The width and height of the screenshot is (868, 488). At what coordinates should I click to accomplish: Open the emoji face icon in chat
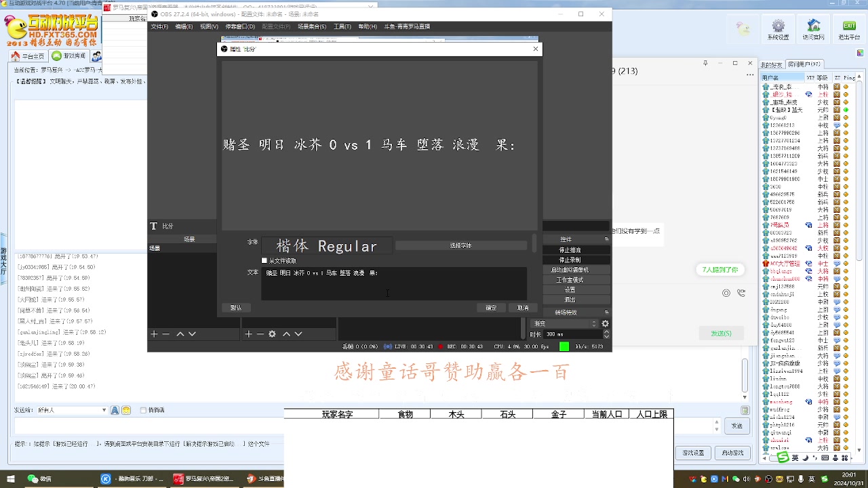point(126,410)
